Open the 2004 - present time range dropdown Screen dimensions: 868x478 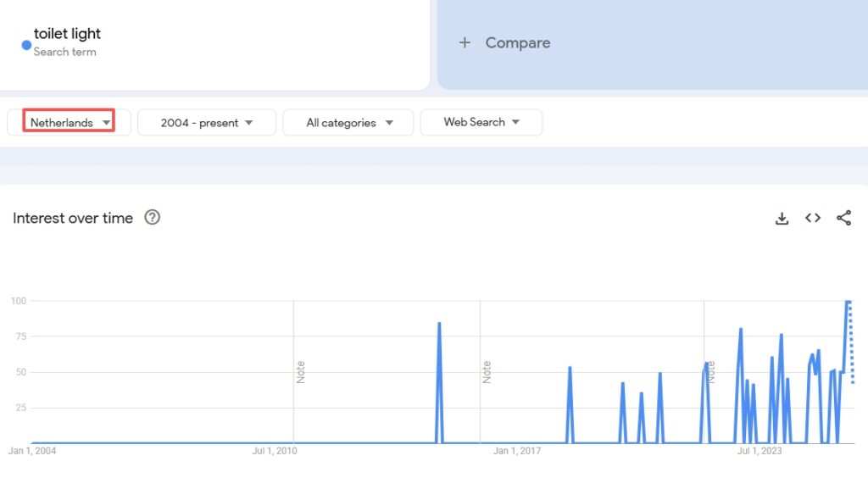pyautogui.click(x=207, y=122)
